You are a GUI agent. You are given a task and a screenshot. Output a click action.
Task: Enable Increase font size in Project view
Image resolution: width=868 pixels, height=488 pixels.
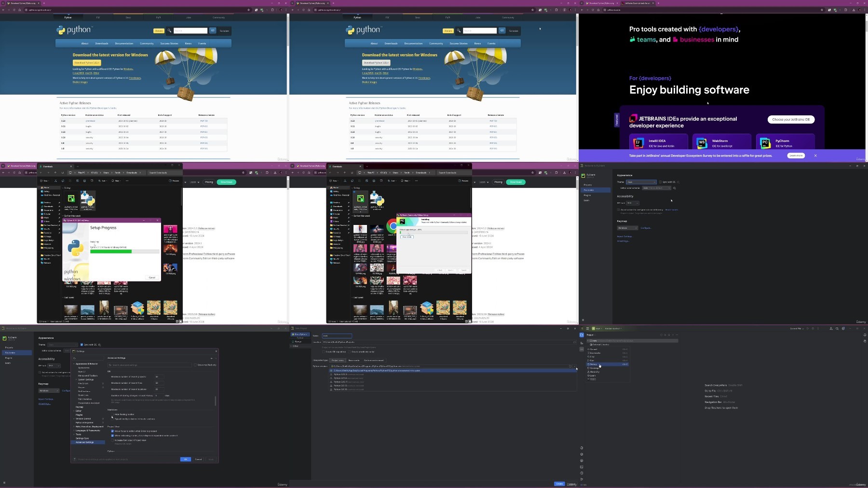tap(112, 440)
